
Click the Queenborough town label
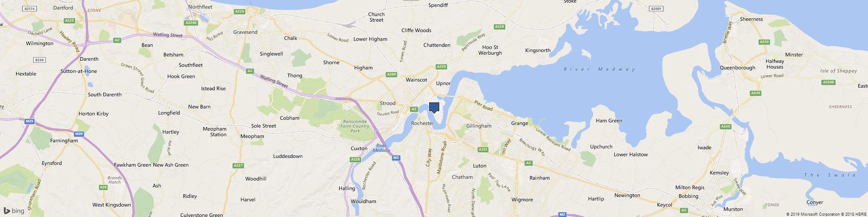tap(737, 68)
